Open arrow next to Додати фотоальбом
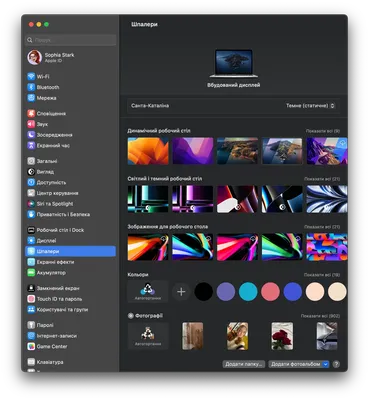The image size is (369, 400). click(326, 364)
